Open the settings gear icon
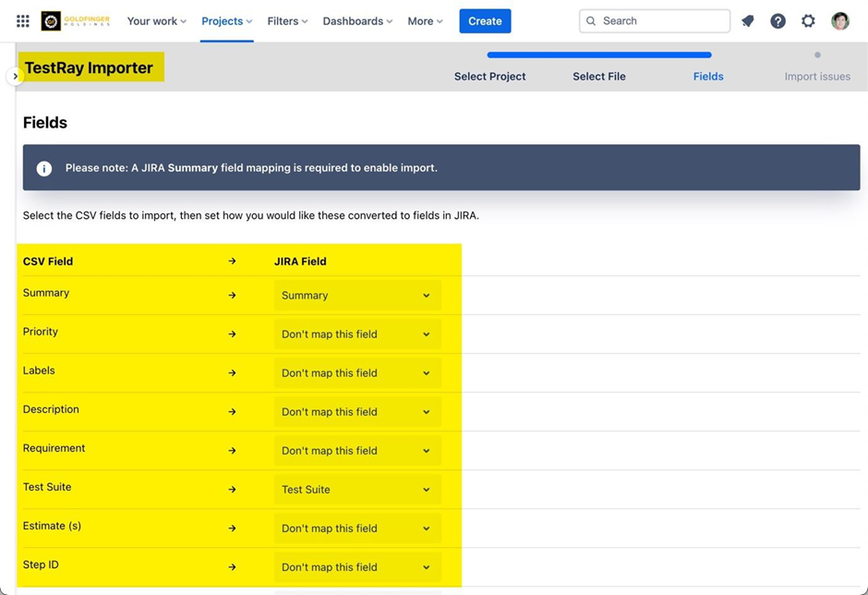 coord(809,21)
